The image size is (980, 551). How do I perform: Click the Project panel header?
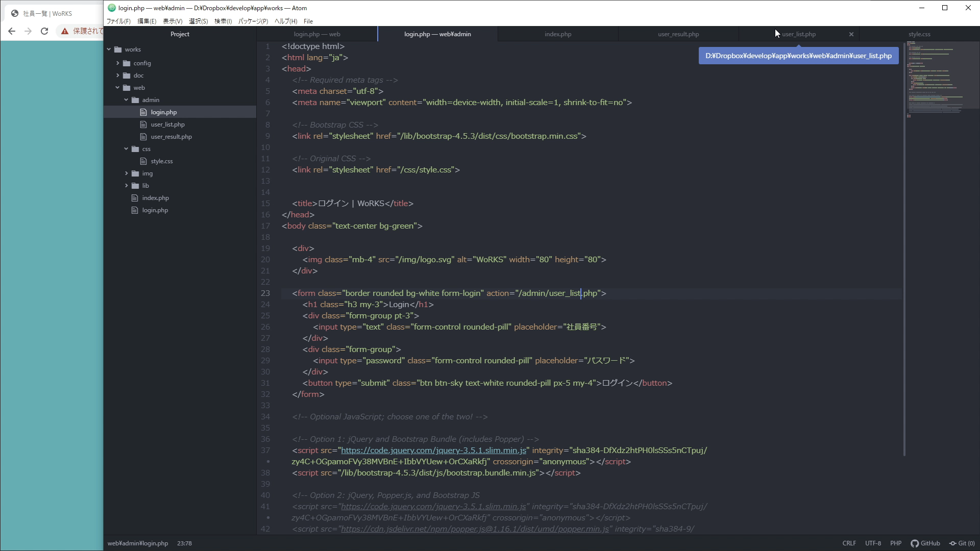tap(180, 34)
